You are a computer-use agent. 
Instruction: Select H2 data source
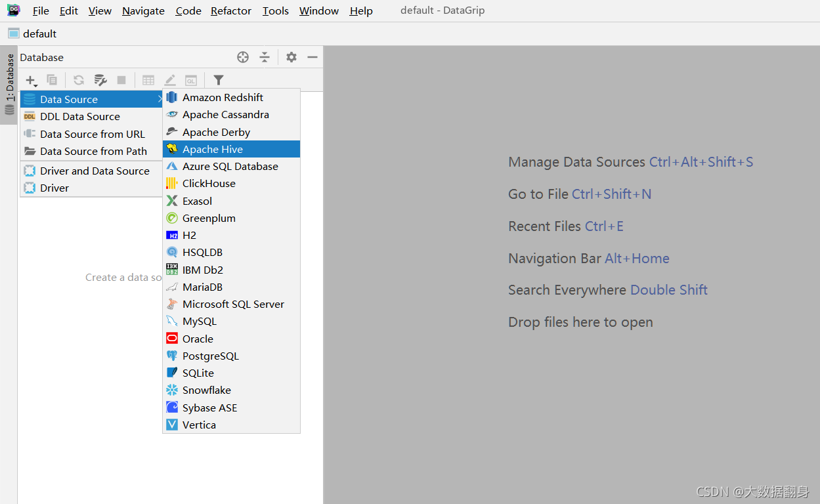click(x=231, y=235)
